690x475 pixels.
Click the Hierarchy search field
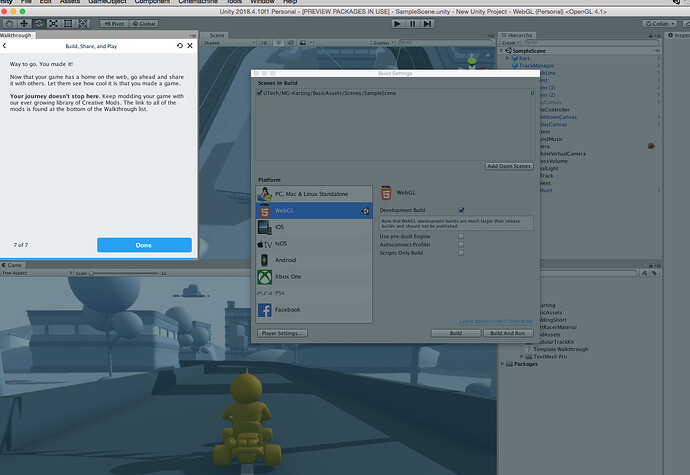tap(591, 43)
